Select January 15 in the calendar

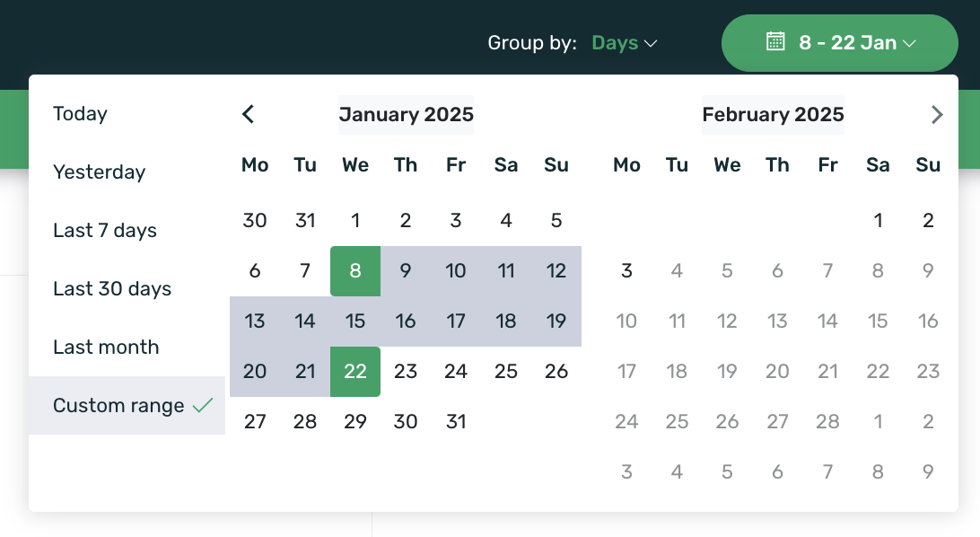[355, 321]
